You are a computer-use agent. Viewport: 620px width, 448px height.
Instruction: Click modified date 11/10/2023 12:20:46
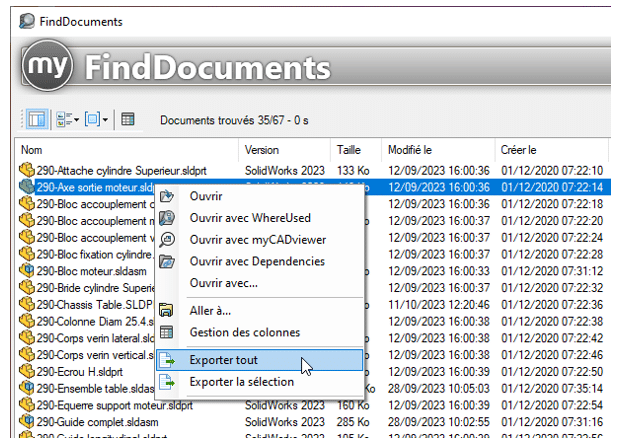click(439, 305)
